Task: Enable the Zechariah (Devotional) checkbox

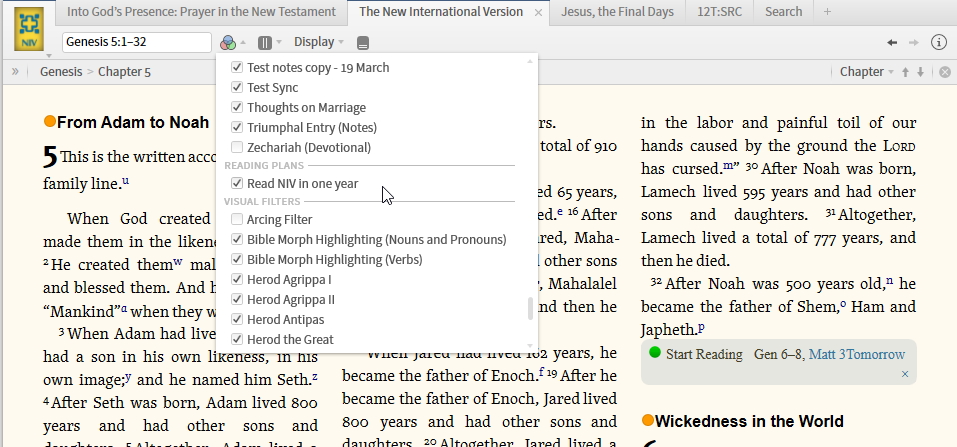Action: (237, 147)
